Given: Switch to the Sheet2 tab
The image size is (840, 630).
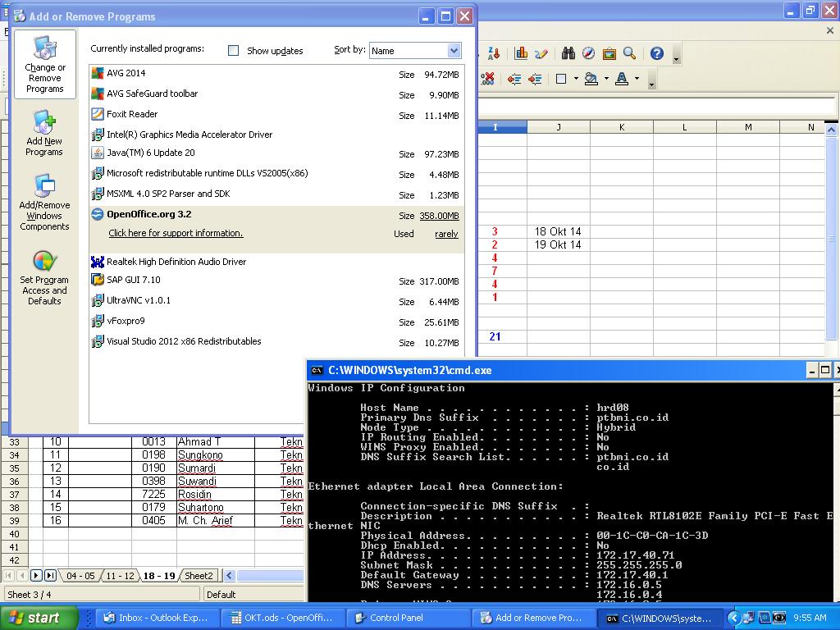Looking at the screenshot, I should pyautogui.click(x=199, y=576).
